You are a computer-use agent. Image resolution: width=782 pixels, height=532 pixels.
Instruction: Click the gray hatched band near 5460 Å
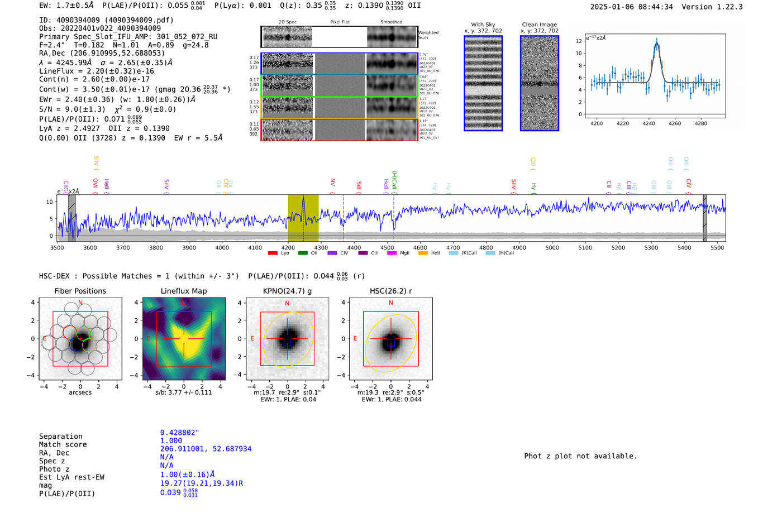tap(704, 218)
